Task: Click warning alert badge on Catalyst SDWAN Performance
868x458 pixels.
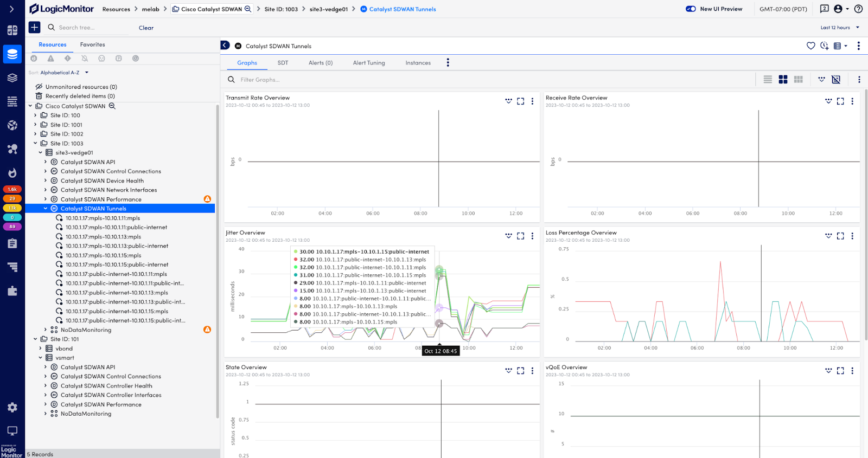Action: pos(207,199)
